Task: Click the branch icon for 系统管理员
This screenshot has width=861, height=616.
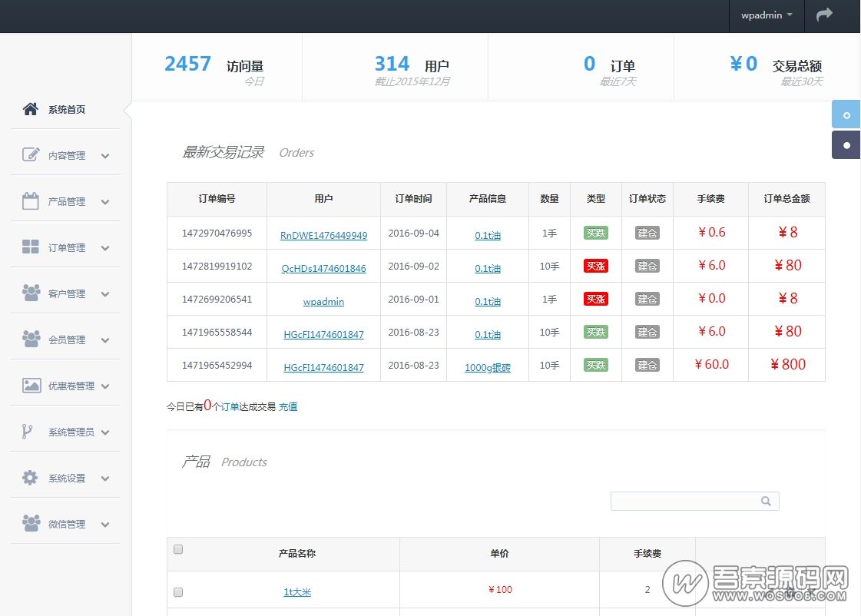Action: tap(28, 432)
